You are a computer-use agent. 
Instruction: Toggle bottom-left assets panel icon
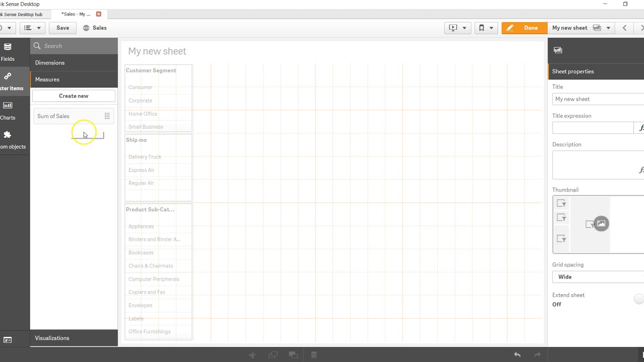(x=8, y=340)
